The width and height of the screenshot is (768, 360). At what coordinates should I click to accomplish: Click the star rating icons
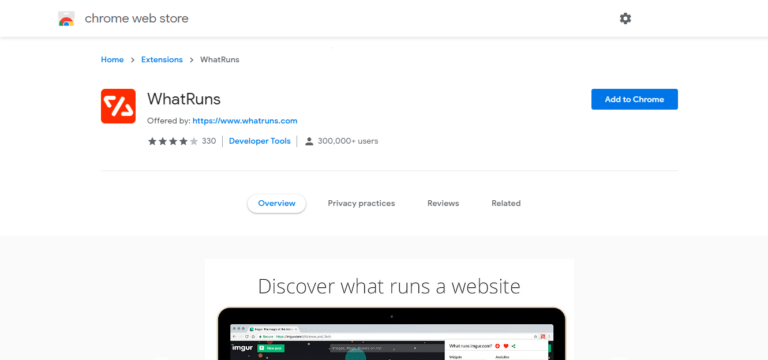(173, 141)
